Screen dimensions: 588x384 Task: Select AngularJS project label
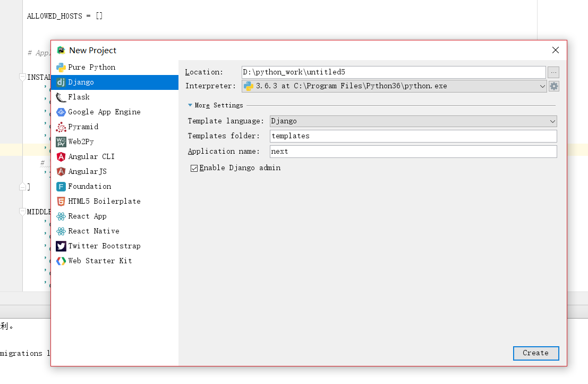coord(87,172)
